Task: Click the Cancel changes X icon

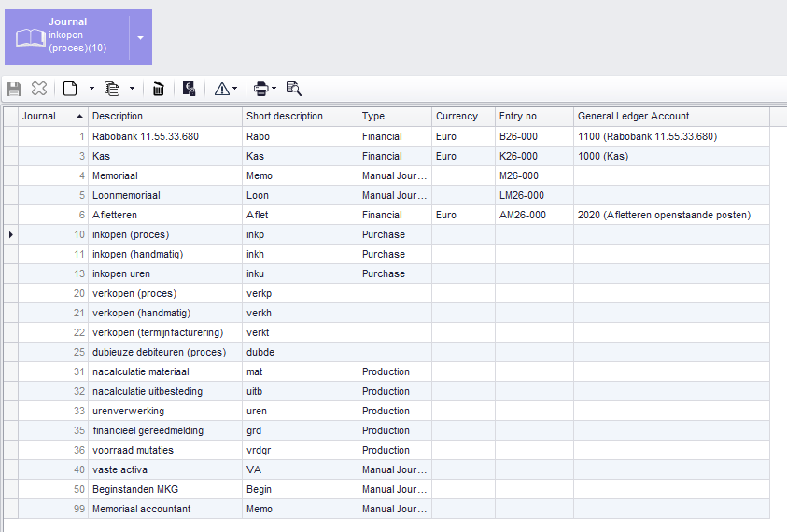Action: click(x=39, y=89)
